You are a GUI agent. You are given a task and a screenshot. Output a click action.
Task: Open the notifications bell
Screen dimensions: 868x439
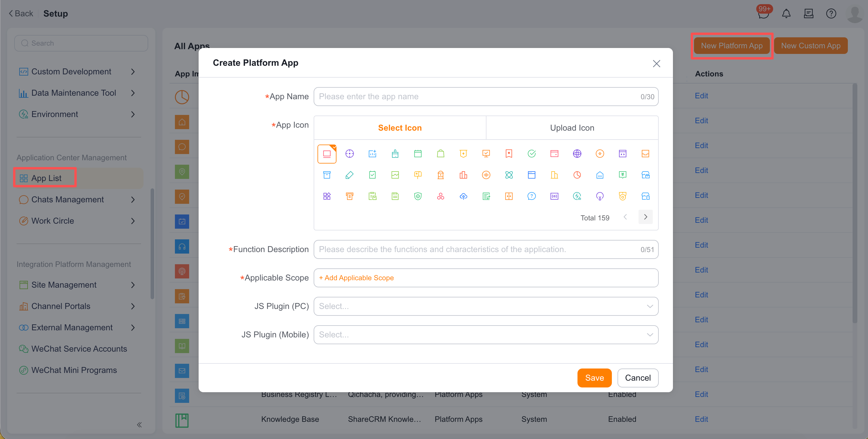[786, 13]
